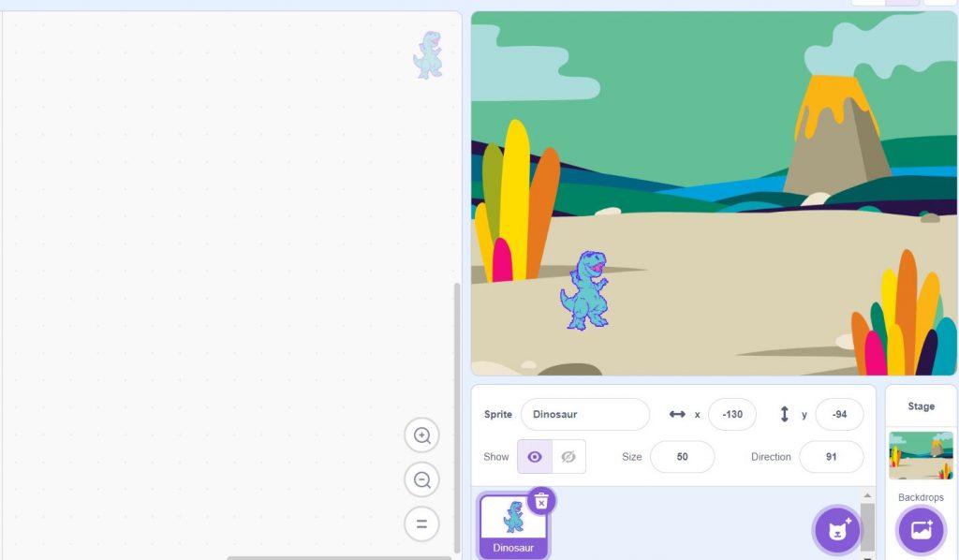
Task: Open the Choose a Sprite picker
Action: [x=836, y=530]
